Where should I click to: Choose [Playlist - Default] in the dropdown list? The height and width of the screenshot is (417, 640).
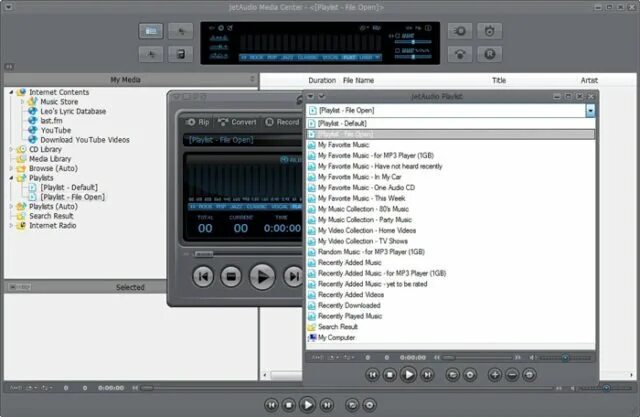click(450, 123)
